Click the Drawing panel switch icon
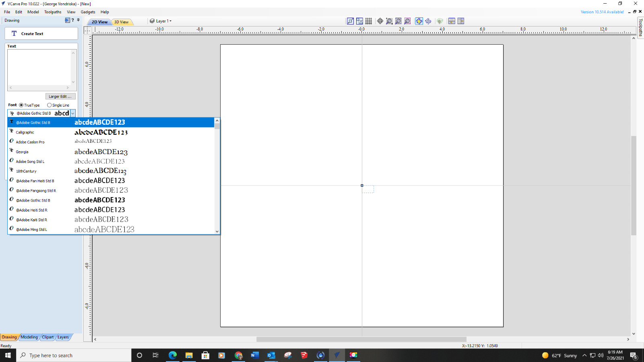This screenshot has width=644, height=362. pos(67,20)
